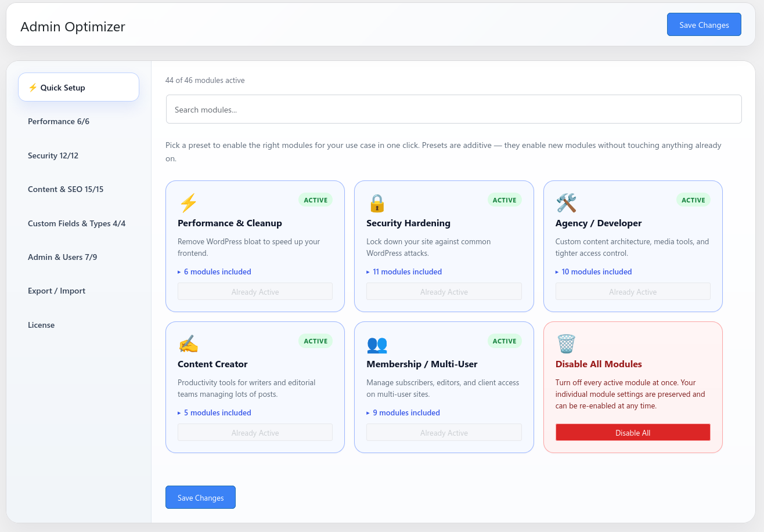
Task: Click the ACTIVE badge on Membership / Multi-User
Action: click(504, 341)
